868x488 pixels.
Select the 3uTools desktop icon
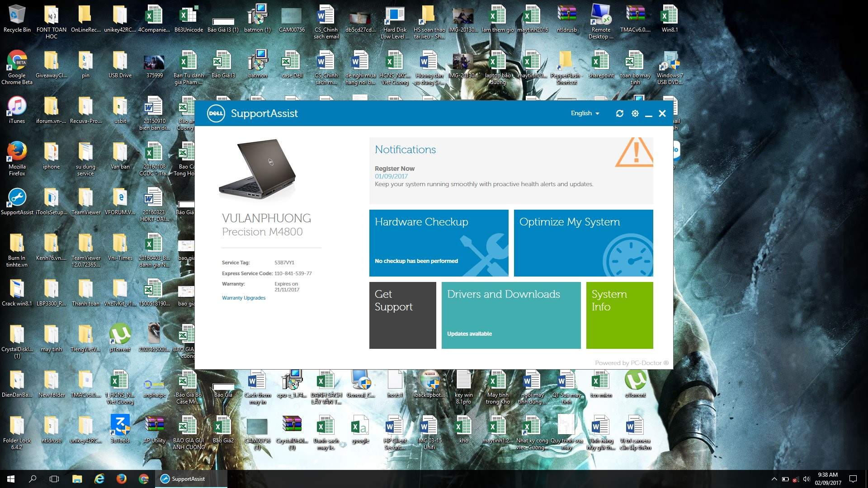(x=120, y=429)
